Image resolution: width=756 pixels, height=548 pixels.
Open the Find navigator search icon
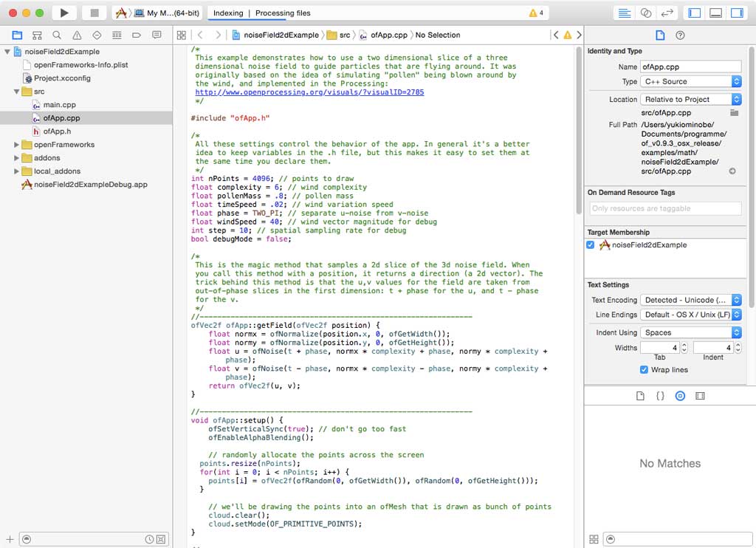point(57,35)
